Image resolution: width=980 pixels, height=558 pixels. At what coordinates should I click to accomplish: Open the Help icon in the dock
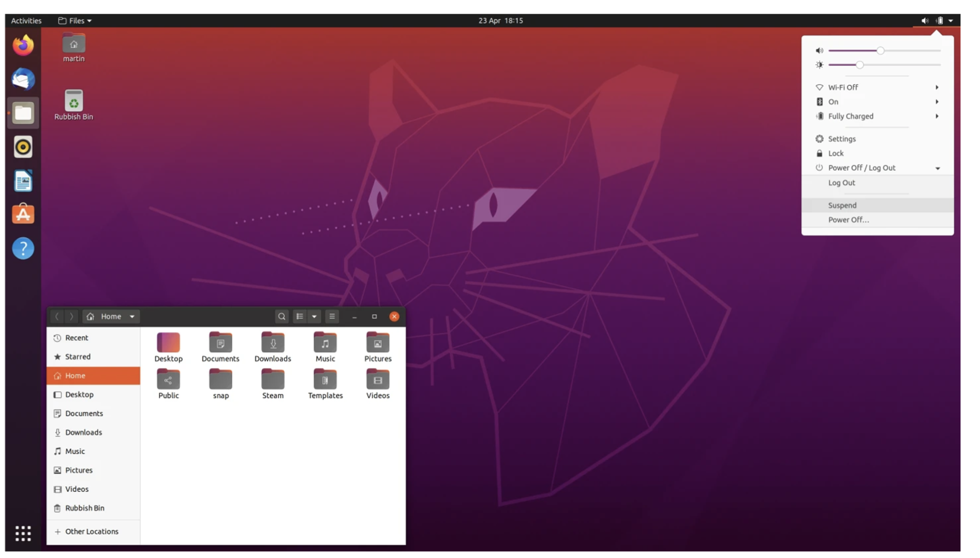(x=23, y=248)
